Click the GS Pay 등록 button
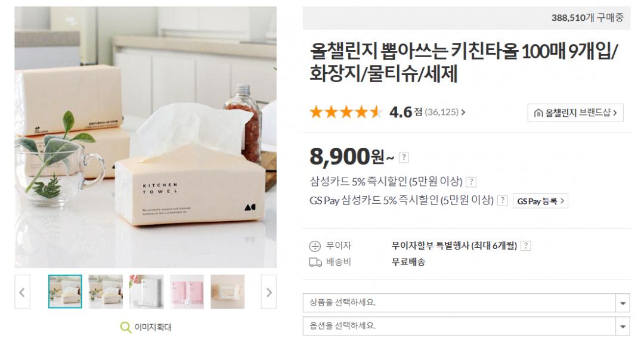 click(x=541, y=201)
